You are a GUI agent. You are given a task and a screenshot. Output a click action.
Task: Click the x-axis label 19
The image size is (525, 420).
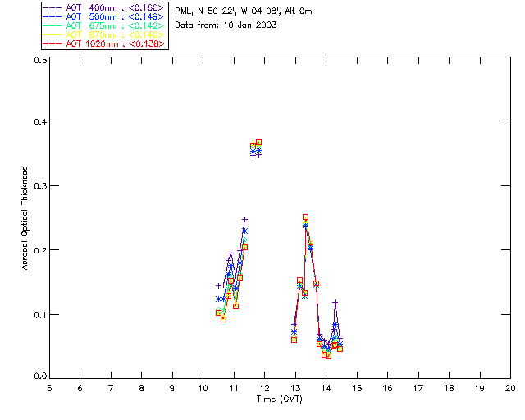coord(480,388)
